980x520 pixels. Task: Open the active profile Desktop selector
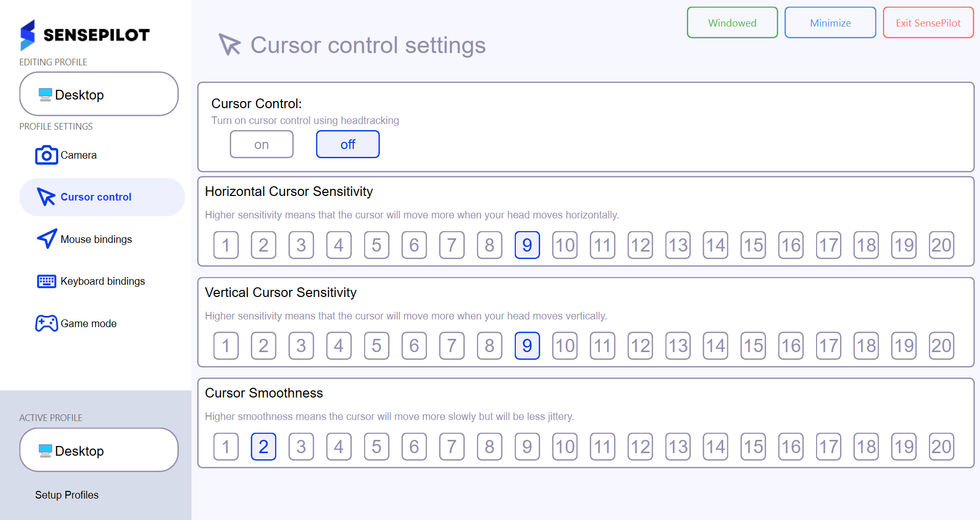click(x=99, y=450)
